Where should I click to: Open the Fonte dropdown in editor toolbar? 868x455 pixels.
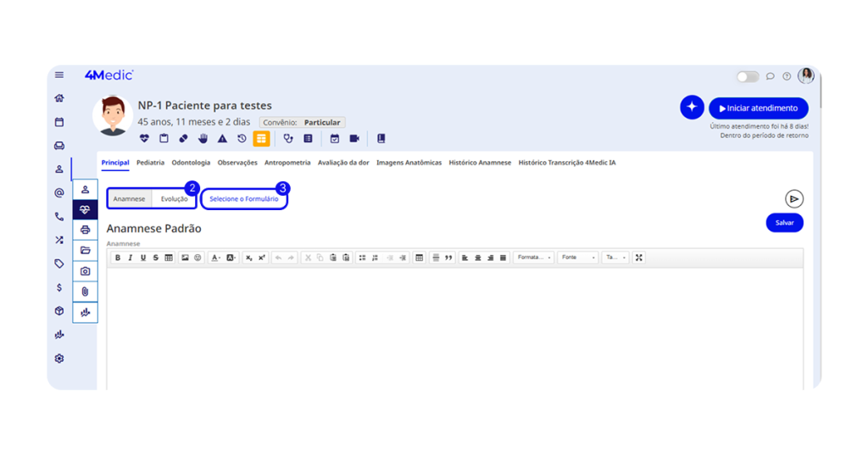576,258
